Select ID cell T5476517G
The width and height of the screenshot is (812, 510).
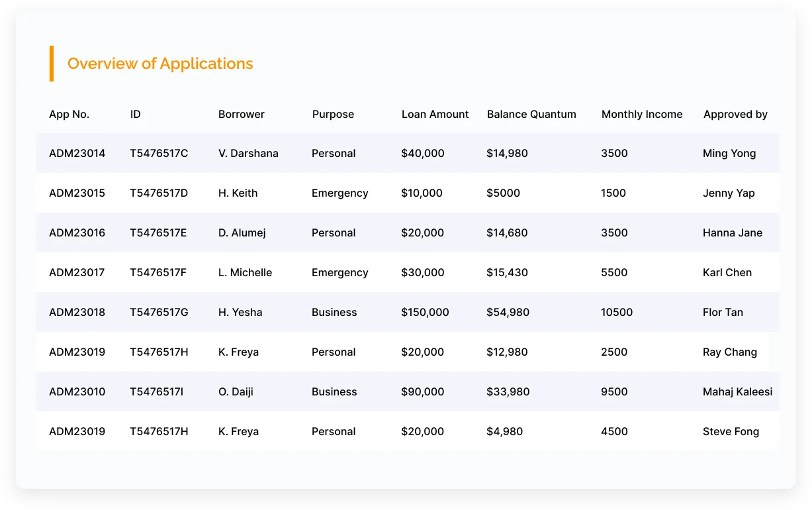[x=159, y=312]
